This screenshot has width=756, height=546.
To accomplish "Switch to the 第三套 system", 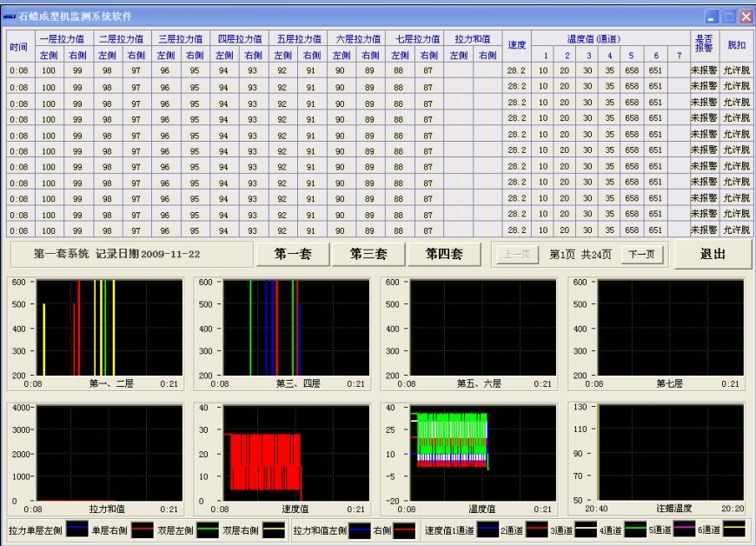I will pyautogui.click(x=368, y=254).
